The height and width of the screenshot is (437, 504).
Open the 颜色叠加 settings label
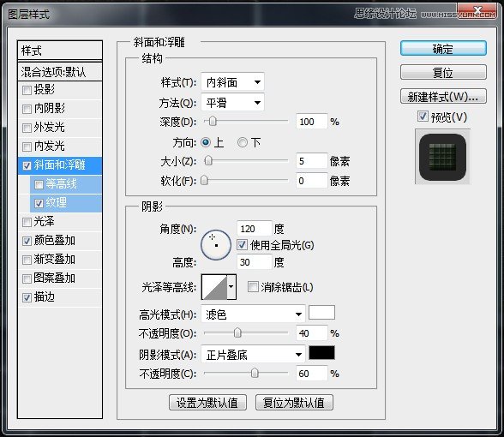(x=55, y=240)
